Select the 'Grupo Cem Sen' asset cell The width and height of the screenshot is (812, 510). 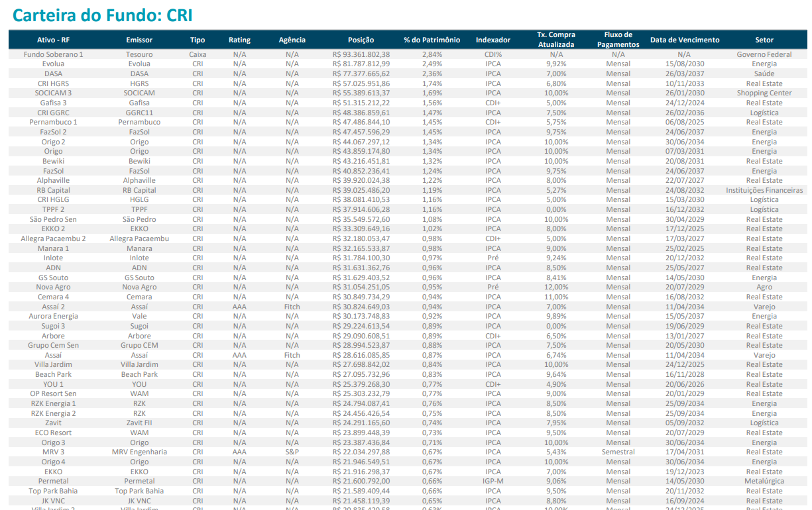click(x=53, y=345)
